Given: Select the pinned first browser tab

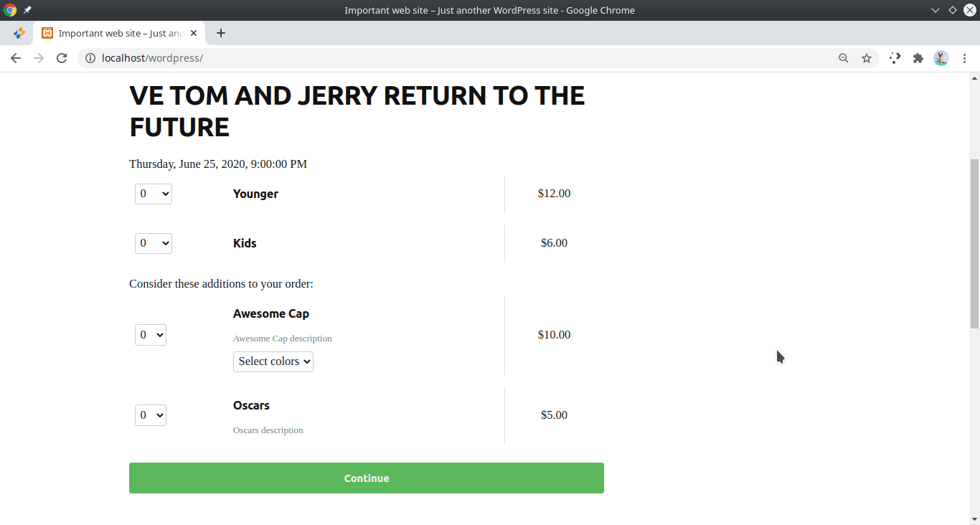Looking at the screenshot, I should pyautogui.click(x=19, y=33).
